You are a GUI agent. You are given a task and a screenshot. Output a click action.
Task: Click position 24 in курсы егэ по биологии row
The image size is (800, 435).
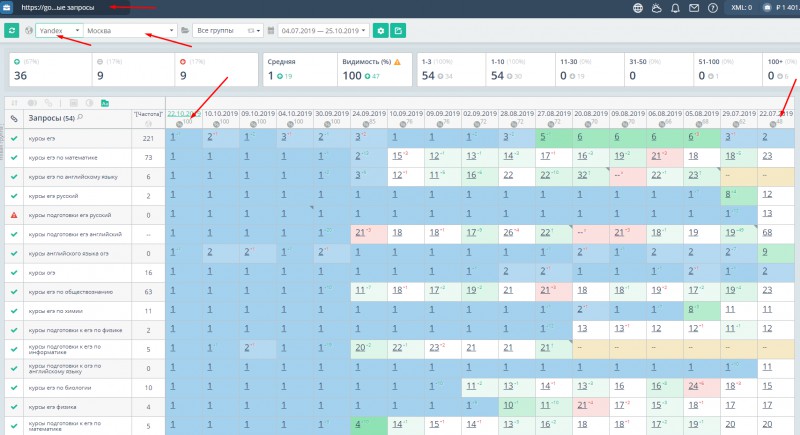point(693,386)
